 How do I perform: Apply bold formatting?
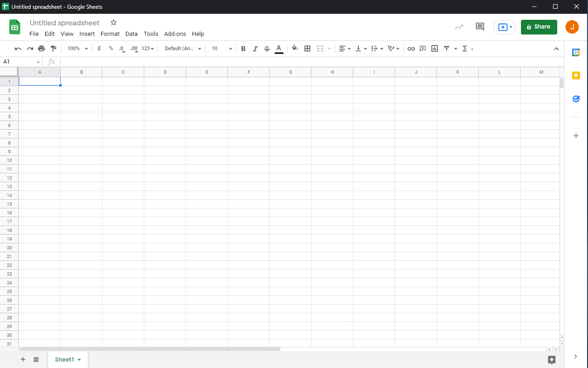click(243, 48)
